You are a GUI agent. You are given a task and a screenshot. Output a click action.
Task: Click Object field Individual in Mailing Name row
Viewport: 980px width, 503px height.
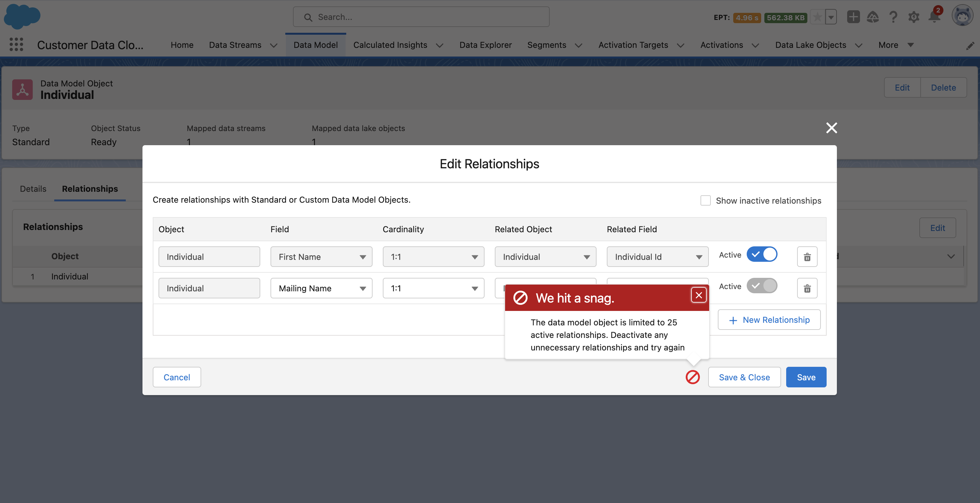pos(209,288)
